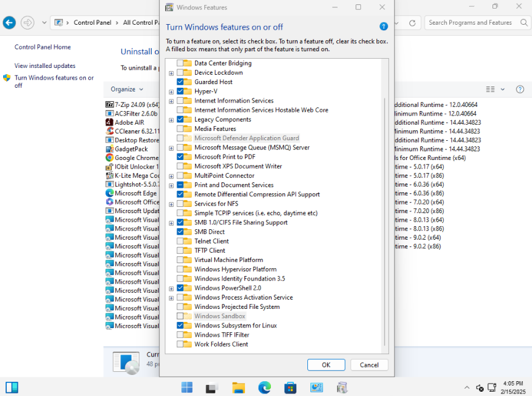Check the Media Features checkbox
The height and width of the screenshot is (396, 532).
tap(180, 128)
